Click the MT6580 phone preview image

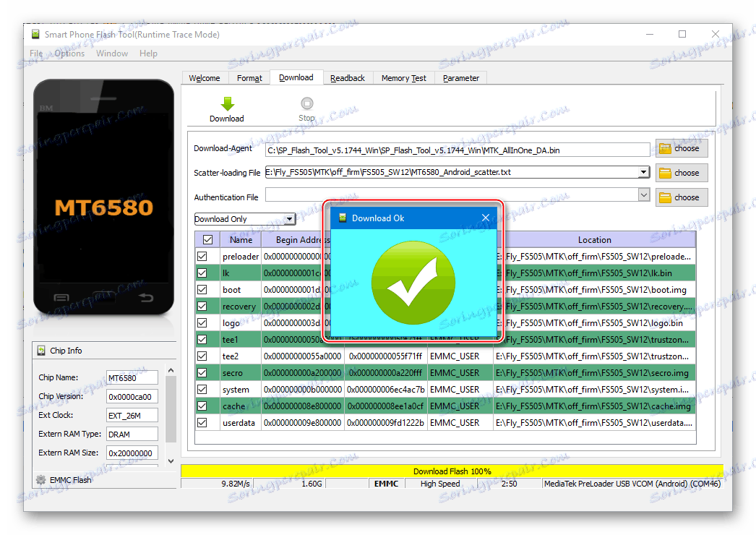pos(103,197)
